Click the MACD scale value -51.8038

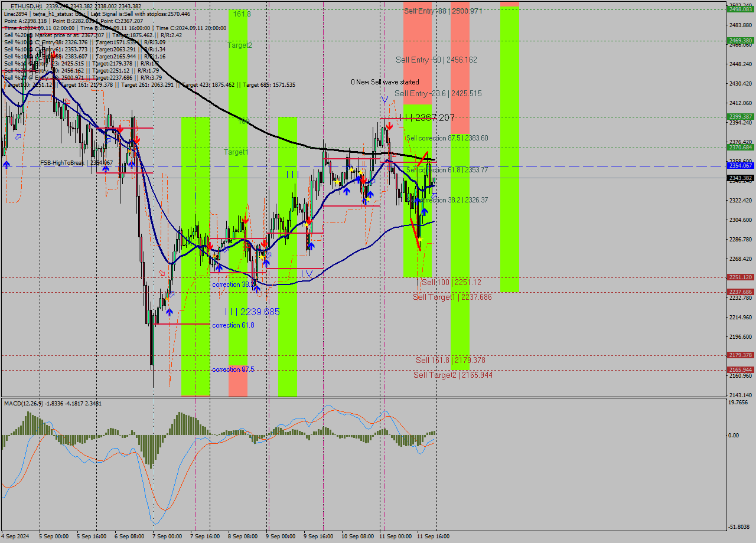click(x=740, y=526)
